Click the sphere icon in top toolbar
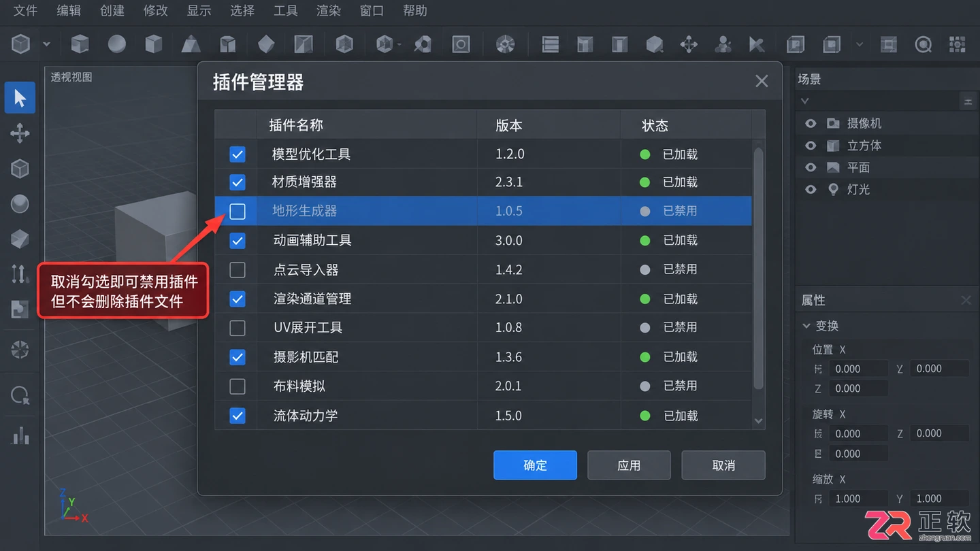Image resolution: width=980 pixels, height=551 pixels. (117, 44)
